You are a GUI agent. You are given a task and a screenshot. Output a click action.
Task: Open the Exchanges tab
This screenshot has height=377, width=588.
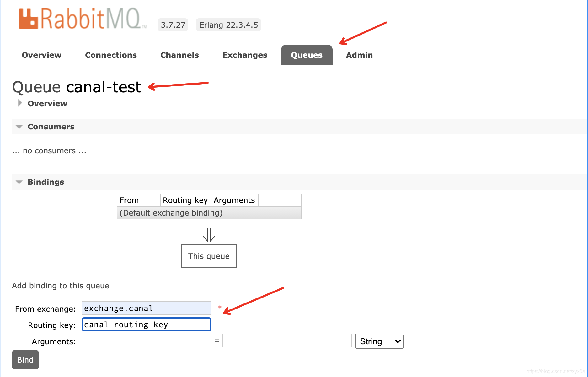[x=245, y=55]
